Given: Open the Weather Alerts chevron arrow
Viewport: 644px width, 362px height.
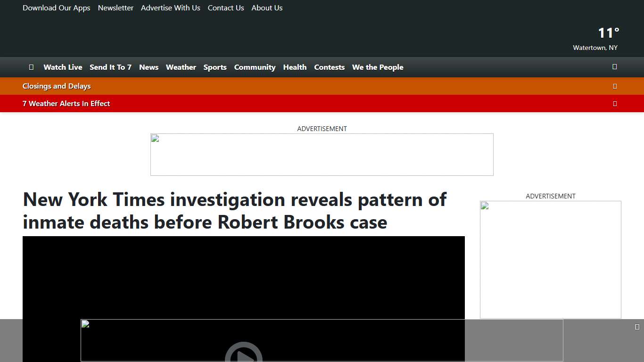Looking at the screenshot, I should click(x=615, y=103).
